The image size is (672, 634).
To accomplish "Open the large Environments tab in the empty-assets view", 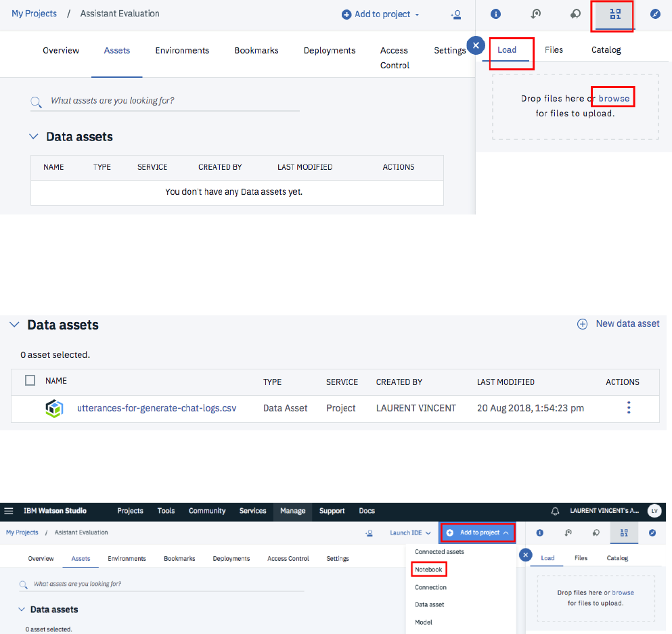I will click(182, 51).
